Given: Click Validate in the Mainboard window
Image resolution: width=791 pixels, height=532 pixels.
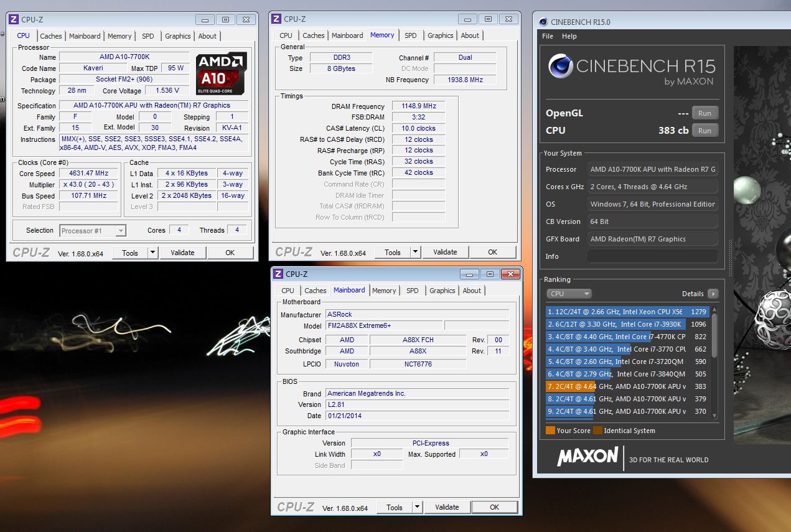Looking at the screenshot, I should tap(447, 507).
